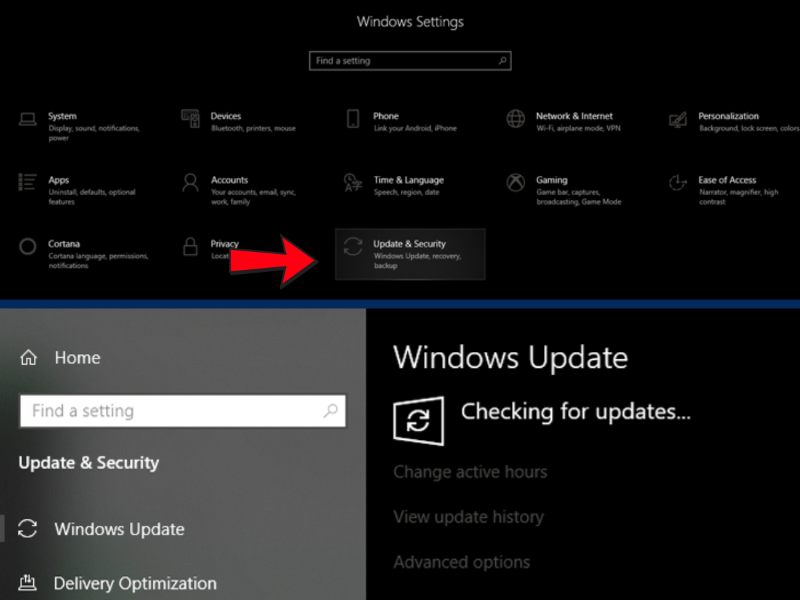Viewport: 800px width, 600px height.
Task: Open View update history link
Action: (468, 517)
